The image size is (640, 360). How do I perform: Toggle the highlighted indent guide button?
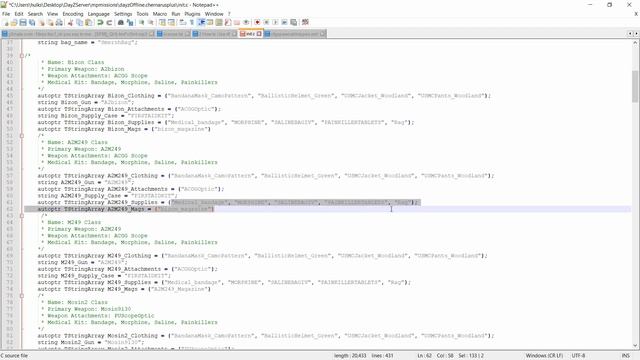click(x=201, y=22)
